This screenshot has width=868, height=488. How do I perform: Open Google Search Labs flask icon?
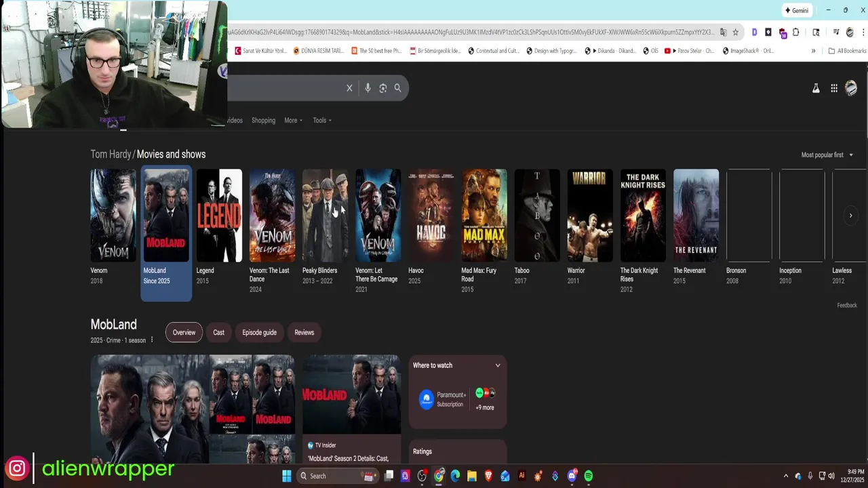(x=816, y=88)
